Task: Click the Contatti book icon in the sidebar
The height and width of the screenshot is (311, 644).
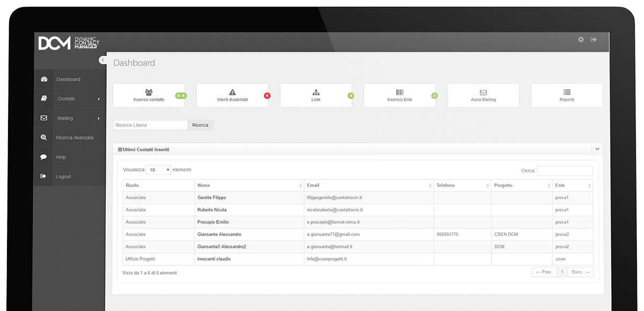Action: 44,98
